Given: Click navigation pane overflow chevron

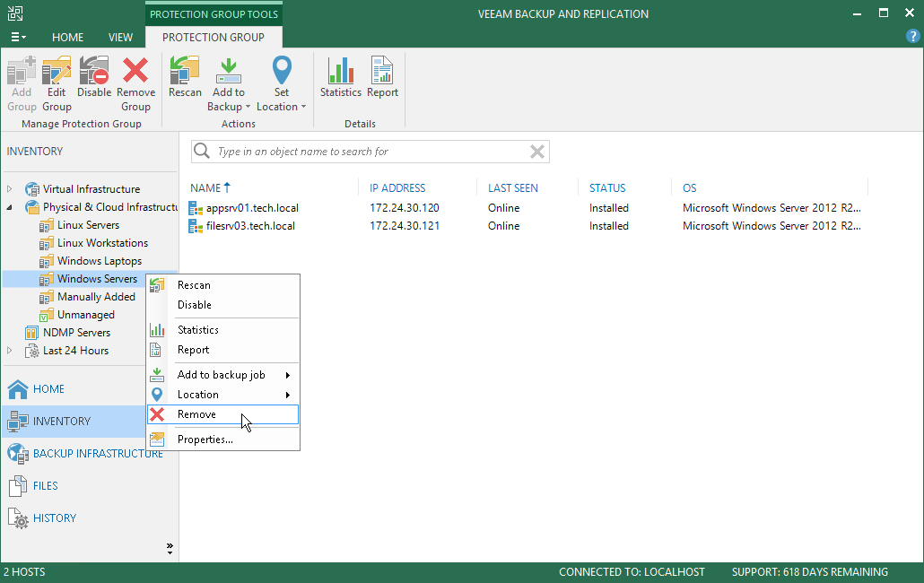Looking at the screenshot, I should click(x=170, y=549).
